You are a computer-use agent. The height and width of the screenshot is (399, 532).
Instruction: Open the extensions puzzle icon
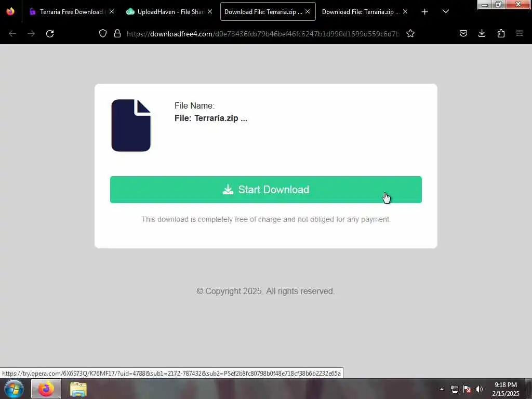(x=501, y=33)
